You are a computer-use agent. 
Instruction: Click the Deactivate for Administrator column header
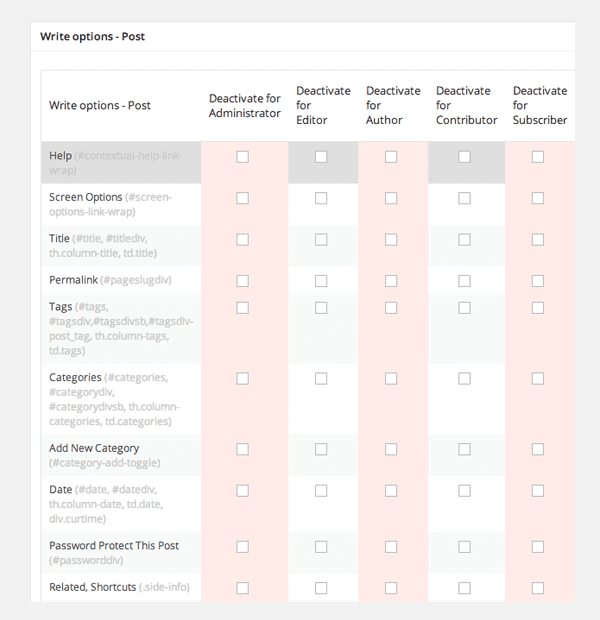point(244,106)
